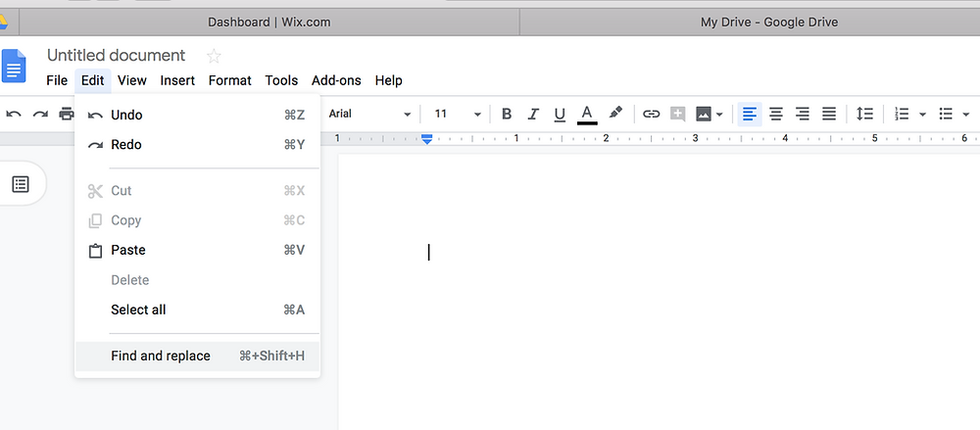
Task: Click the insert image icon
Action: [x=704, y=114]
